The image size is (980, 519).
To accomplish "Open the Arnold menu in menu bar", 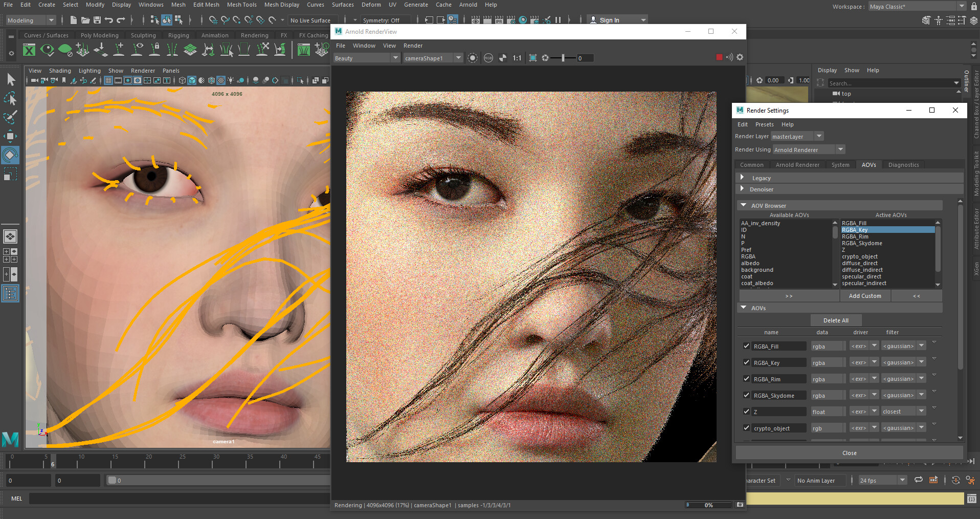I will [x=467, y=5].
